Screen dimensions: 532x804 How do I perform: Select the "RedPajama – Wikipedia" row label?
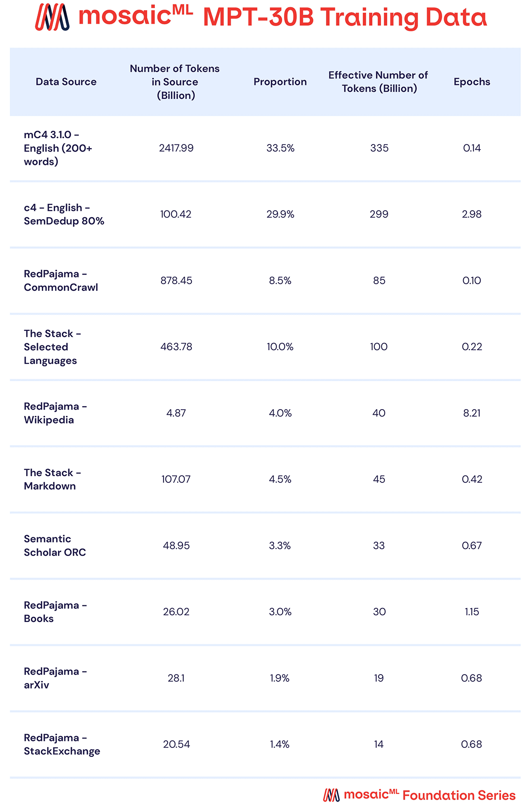tap(55, 413)
